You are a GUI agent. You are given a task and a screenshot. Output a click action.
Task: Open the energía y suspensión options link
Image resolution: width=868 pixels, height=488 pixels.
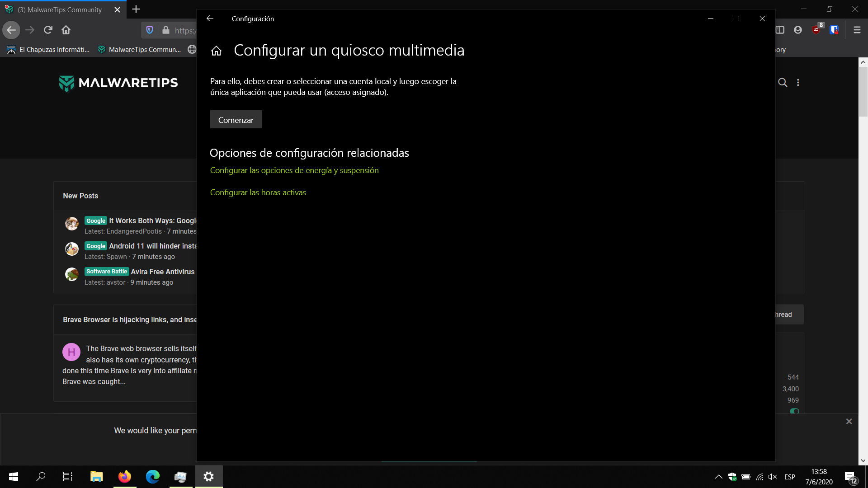click(294, 170)
